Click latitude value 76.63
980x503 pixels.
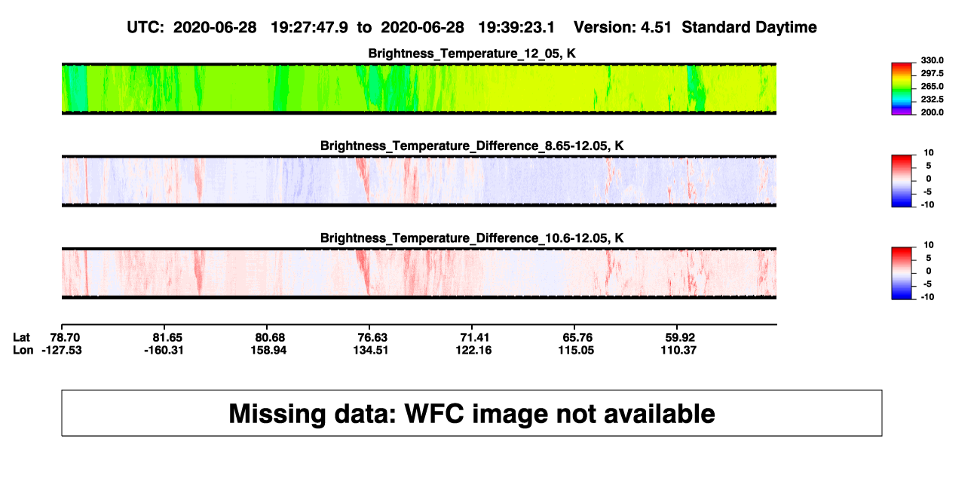(x=372, y=338)
